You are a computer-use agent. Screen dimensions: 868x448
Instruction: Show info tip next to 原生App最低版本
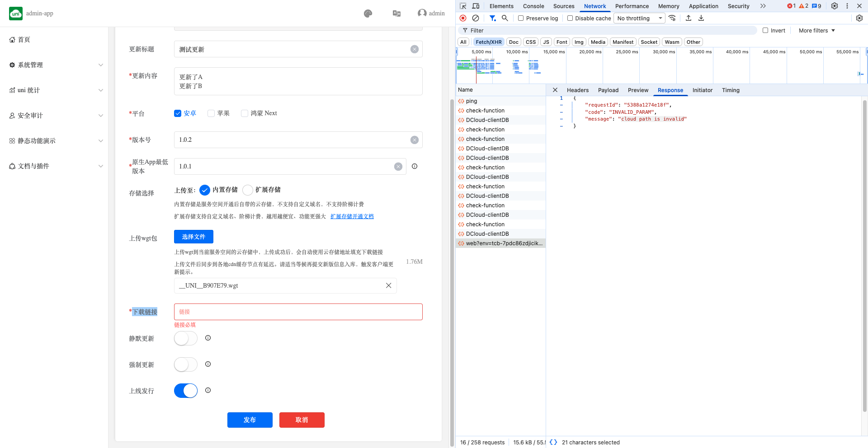[415, 166]
